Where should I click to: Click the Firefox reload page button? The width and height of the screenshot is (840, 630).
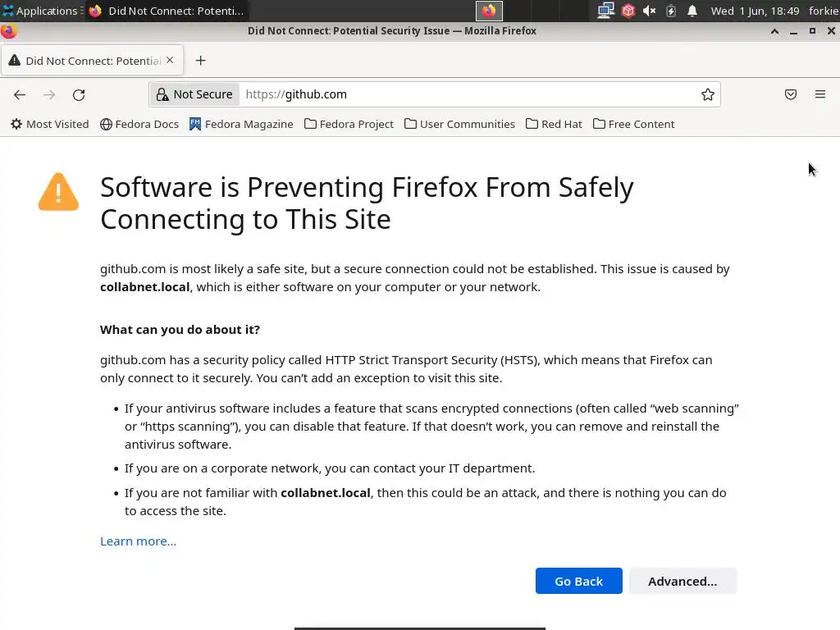tap(79, 94)
